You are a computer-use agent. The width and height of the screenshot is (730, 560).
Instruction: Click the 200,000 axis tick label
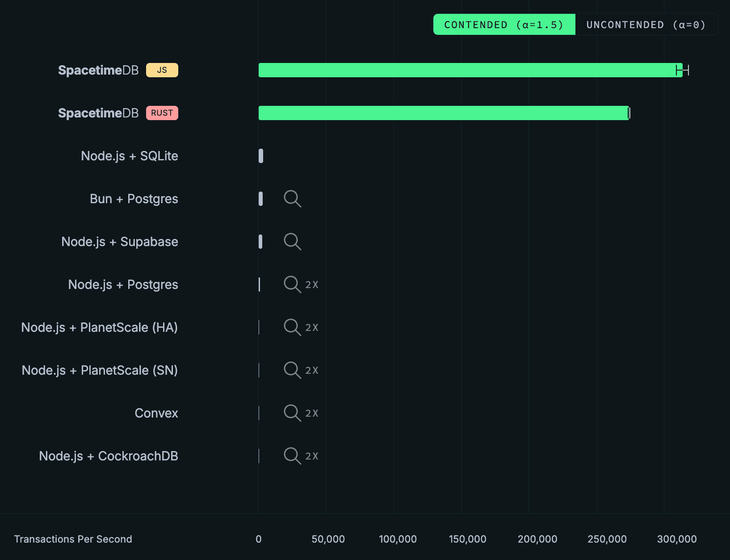click(537, 539)
